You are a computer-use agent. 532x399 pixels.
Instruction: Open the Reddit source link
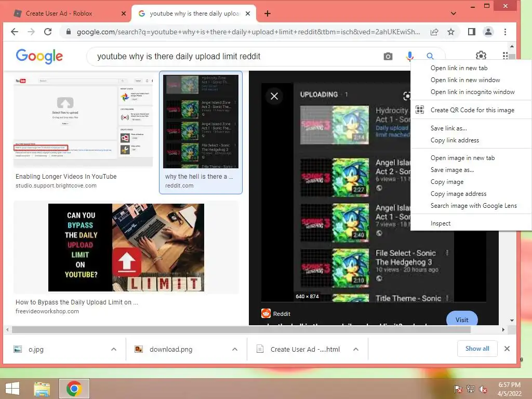point(276,314)
